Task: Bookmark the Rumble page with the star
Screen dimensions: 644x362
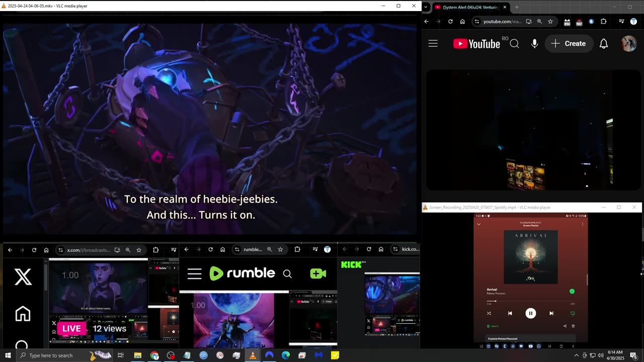Action: pos(280,249)
